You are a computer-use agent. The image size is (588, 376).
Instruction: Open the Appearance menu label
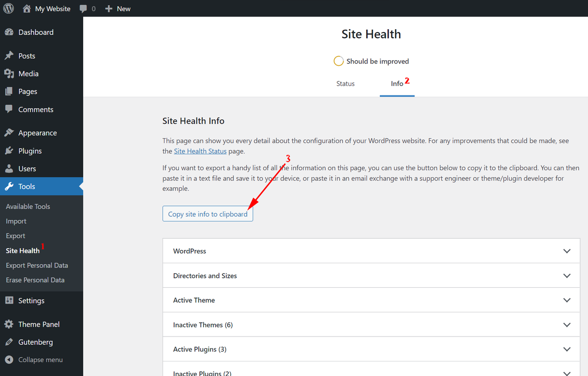pos(38,133)
